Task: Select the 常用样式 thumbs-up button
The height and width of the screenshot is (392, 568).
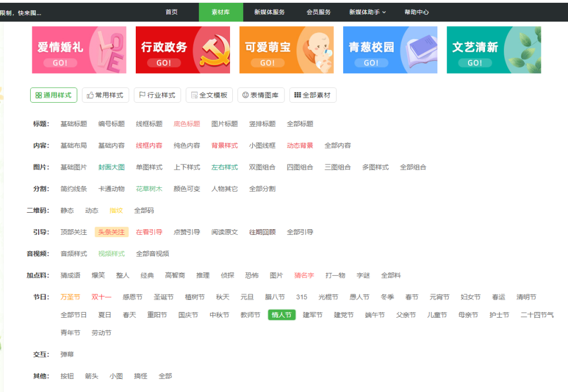Action: coord(106,95)
